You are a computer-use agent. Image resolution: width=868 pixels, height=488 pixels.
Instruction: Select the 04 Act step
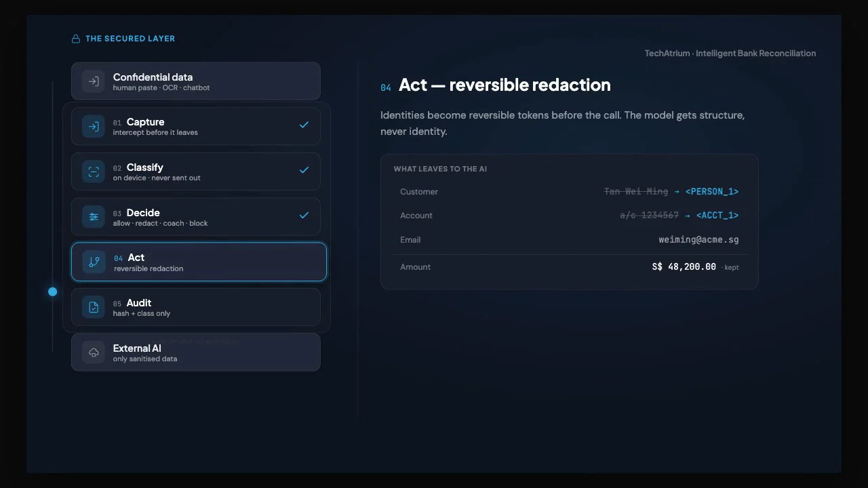pos(199,262)
